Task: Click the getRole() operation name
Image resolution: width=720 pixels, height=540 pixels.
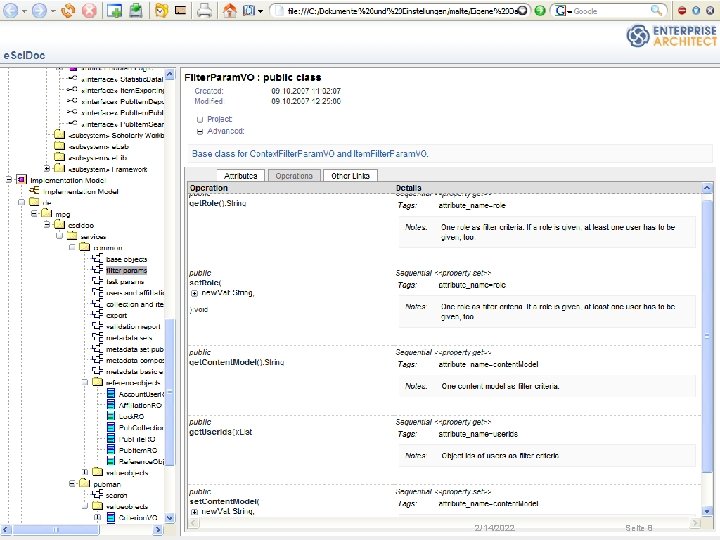Action: tap(218, 203)
